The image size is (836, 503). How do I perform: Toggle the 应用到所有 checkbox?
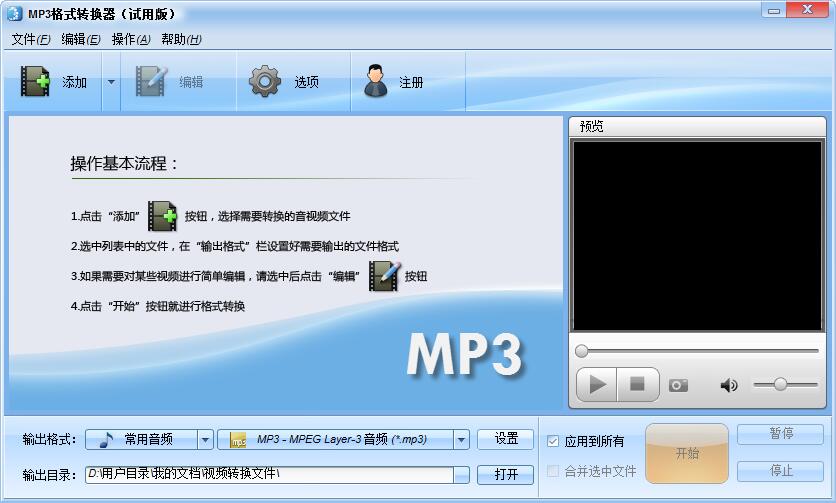(553, 441)
